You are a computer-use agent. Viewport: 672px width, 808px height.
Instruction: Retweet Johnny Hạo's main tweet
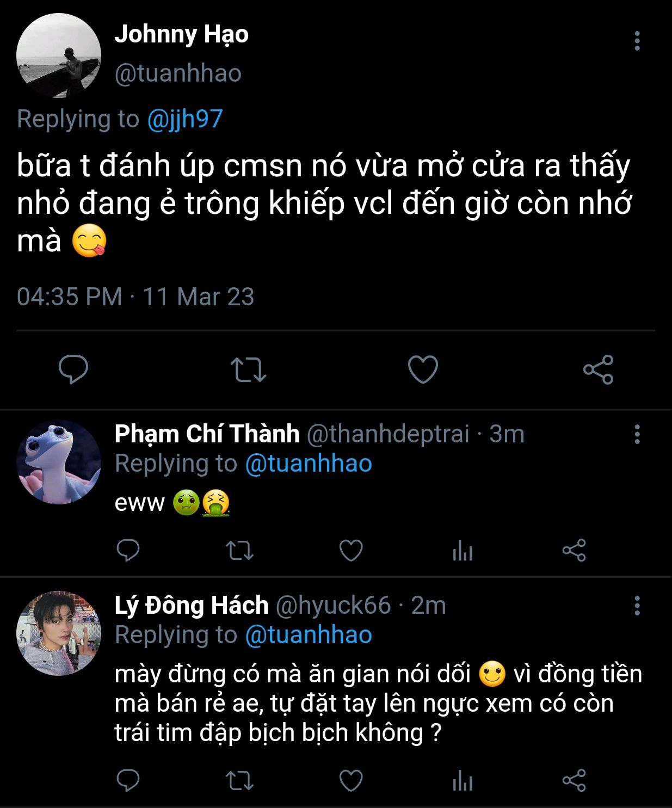coord(248,369)
